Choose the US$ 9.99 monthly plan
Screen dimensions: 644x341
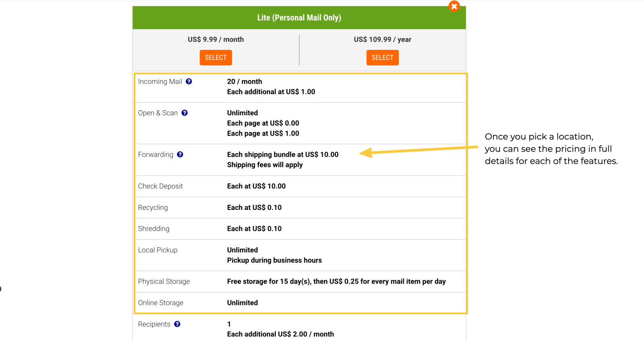(216, 57)
